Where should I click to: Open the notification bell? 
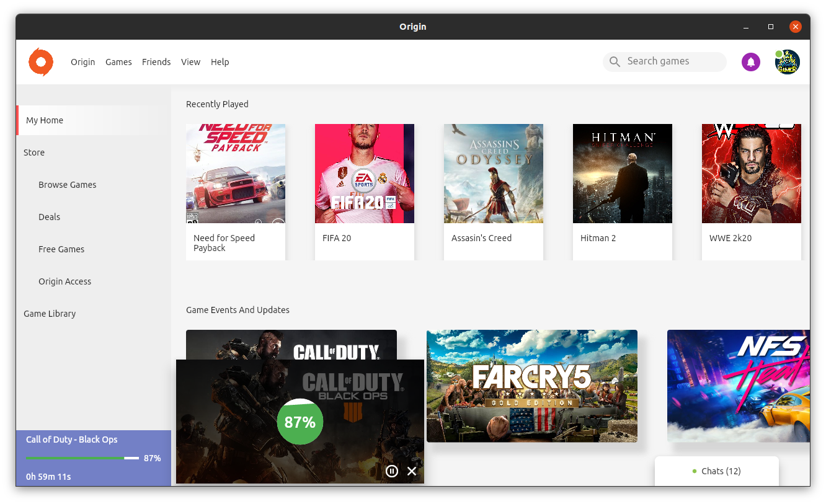tap(750, 61)
